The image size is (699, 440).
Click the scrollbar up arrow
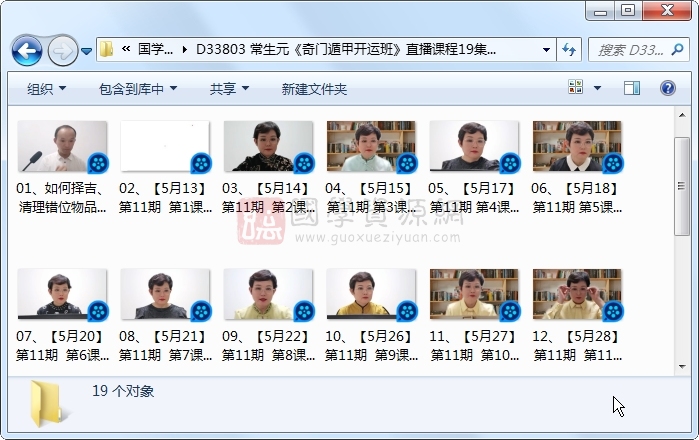pyautogui.click(x=682, y=115)
